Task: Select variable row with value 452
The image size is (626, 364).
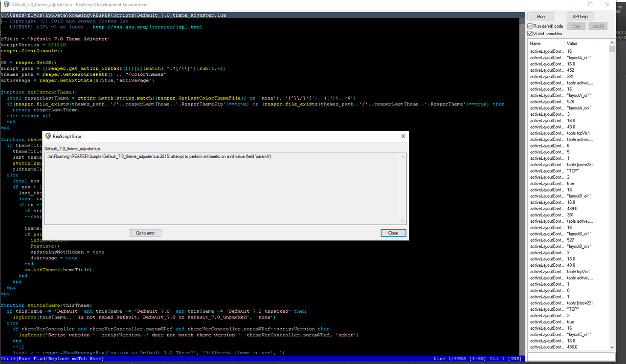Action: [569, 70]
